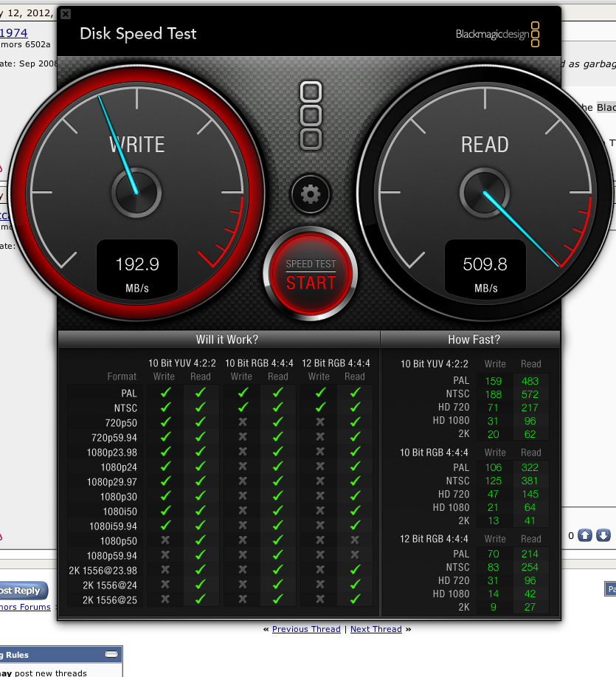Click 2K 1556@24 10 Bit YUV read checkmark

point(200,584)
